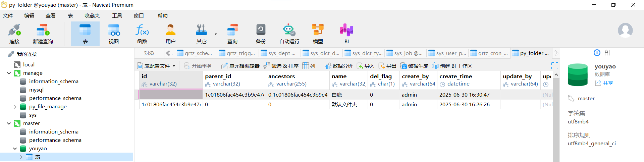Select the 白鹿 name cell

(x=348, y=95)
